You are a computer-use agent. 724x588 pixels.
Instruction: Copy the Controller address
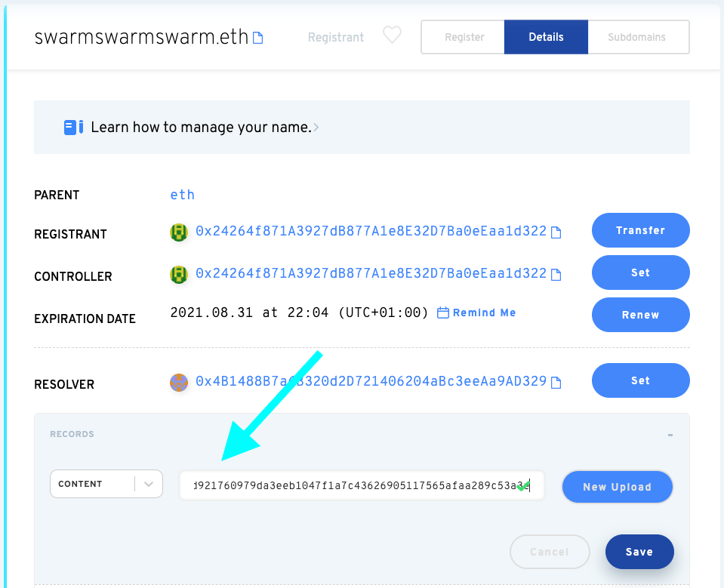coord(557,275)
